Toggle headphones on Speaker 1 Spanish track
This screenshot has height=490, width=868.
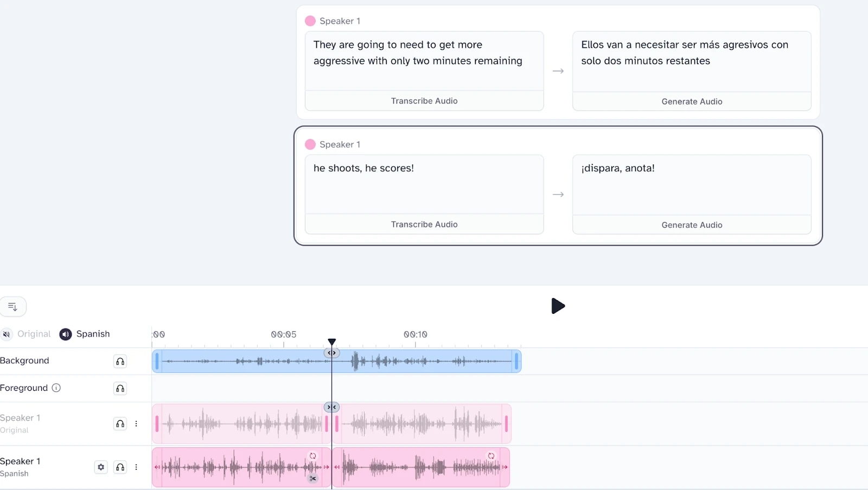[x=120, y=467]
